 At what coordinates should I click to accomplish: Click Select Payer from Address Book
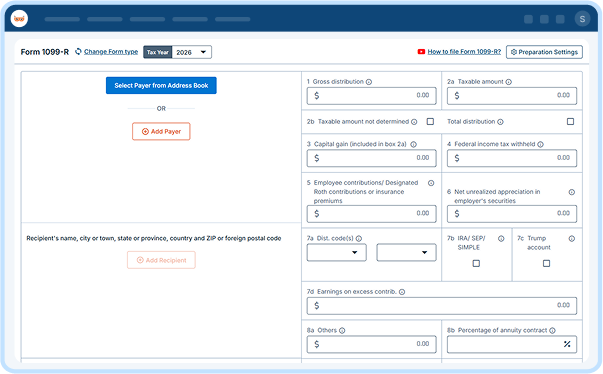point(161,85)
